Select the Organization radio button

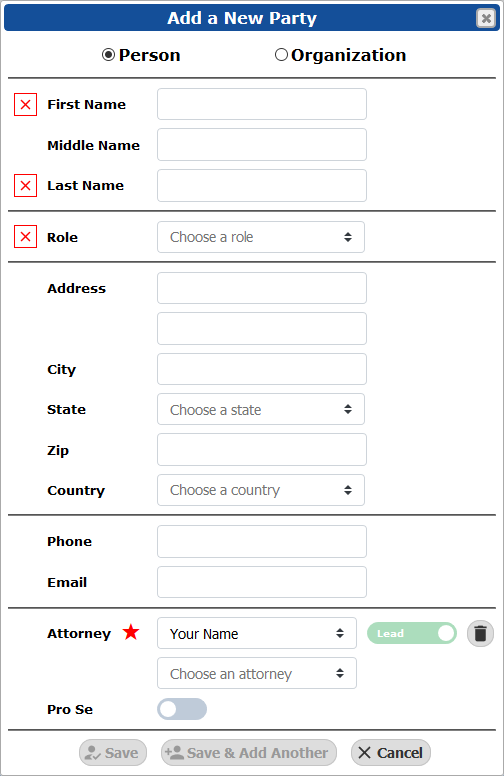281,54
